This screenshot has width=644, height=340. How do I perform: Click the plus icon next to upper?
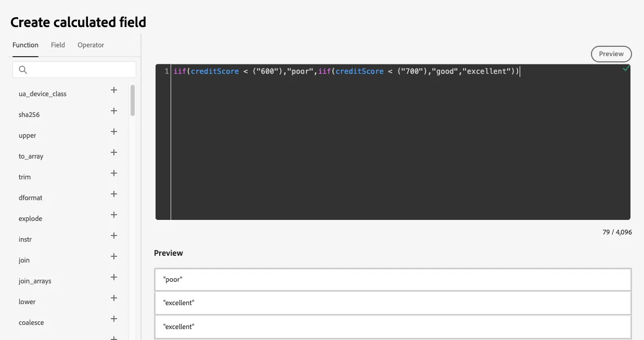[114, 132]
